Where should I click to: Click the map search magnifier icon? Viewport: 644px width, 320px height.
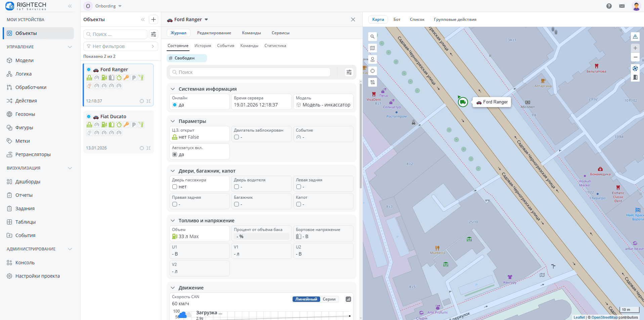coord(372,37)
